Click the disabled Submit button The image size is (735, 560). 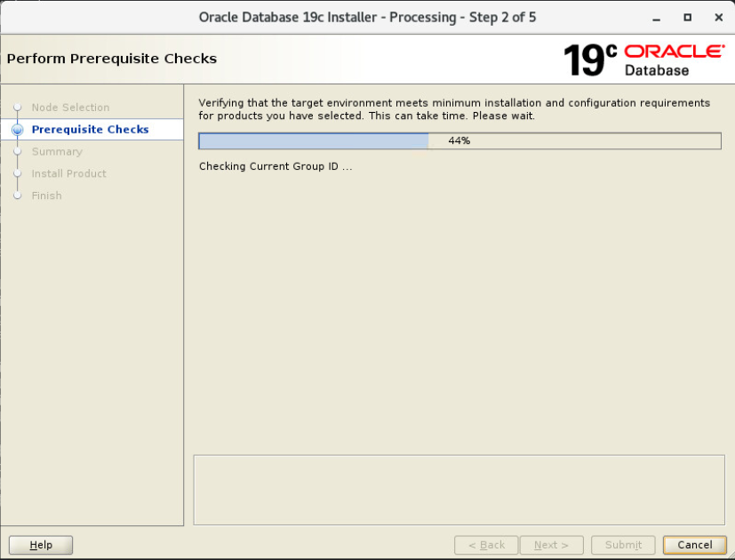(x=623, y=545)
